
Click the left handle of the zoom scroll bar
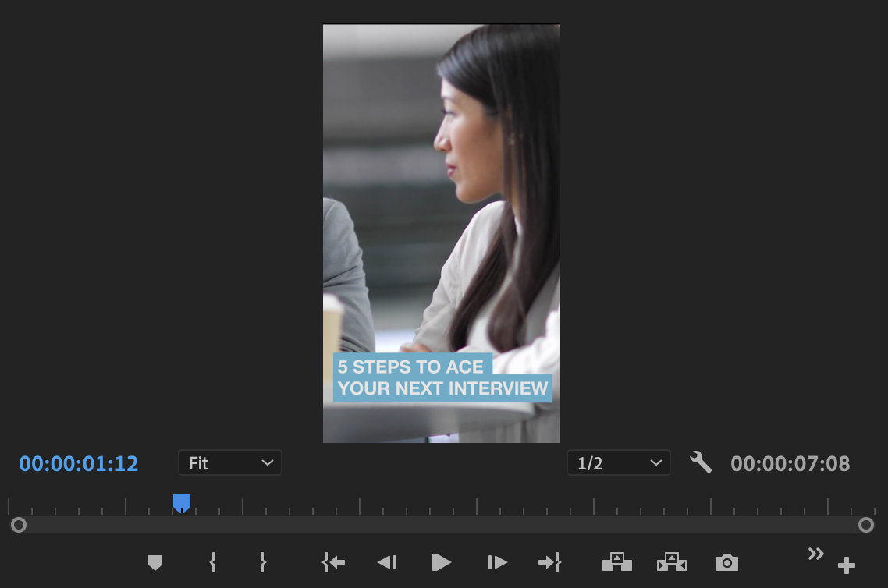coord(19,525)
